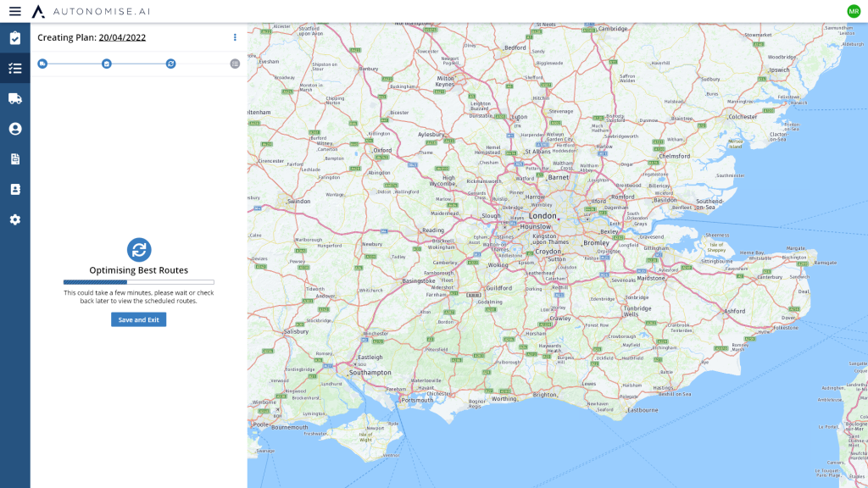Open the contacts book sidebar icon
This screenshot has height=488, width=868.
(x=14, y=189)
